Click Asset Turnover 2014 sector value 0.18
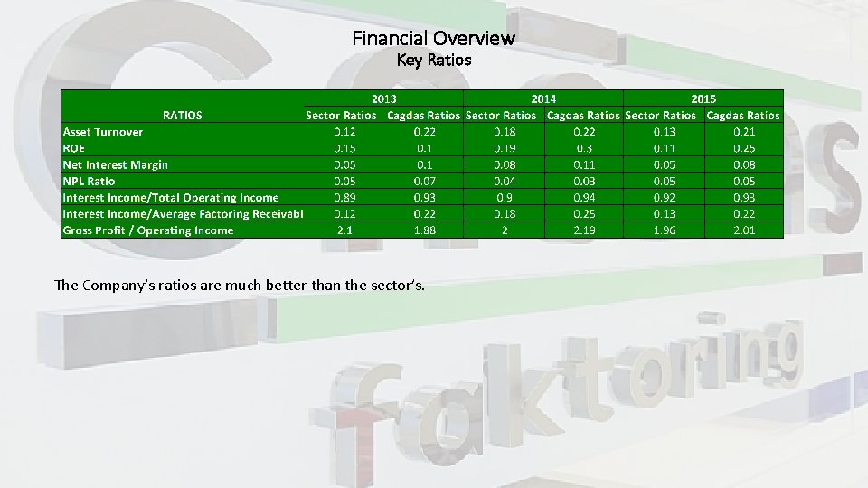Viewport: 868px width, 488px height. pos(505,132)
